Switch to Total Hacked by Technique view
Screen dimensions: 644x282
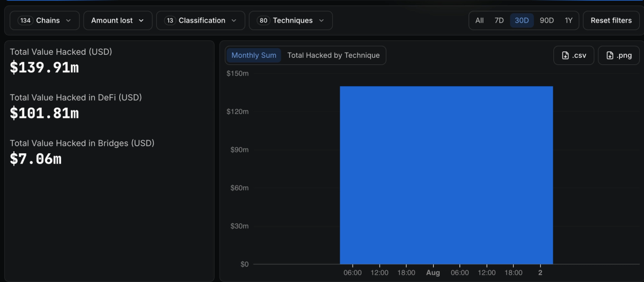[x=333, y=55]
